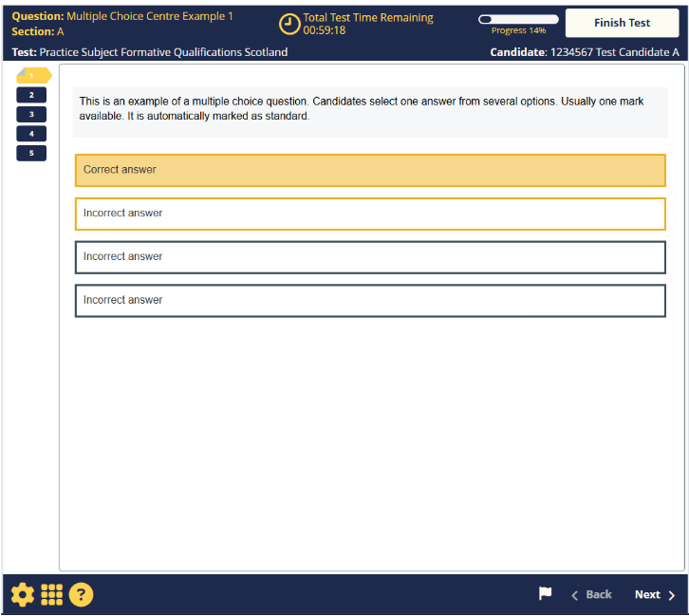Go to question 1 in the sidebar
The image size is (689, 616).
[32, 75]
